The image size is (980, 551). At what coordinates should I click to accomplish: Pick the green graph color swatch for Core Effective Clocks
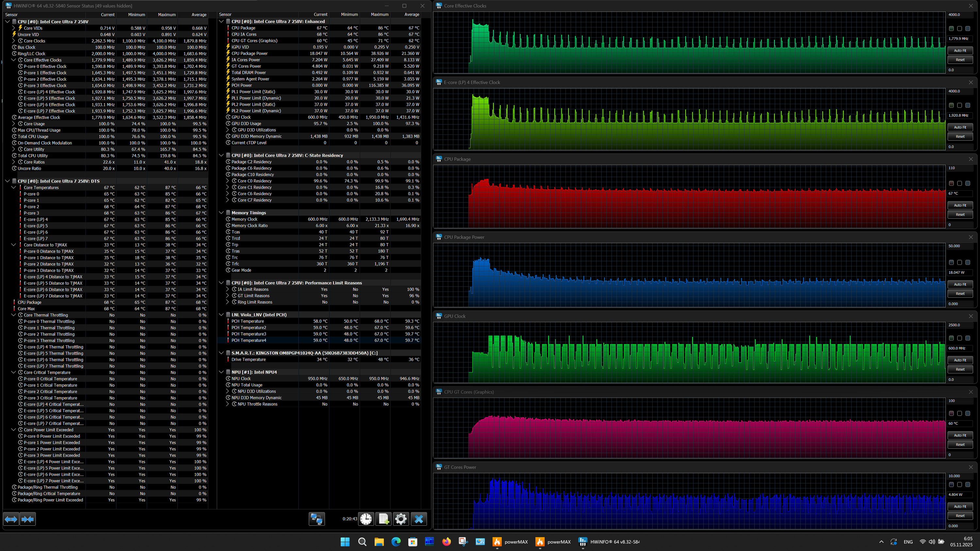(951, 28)
